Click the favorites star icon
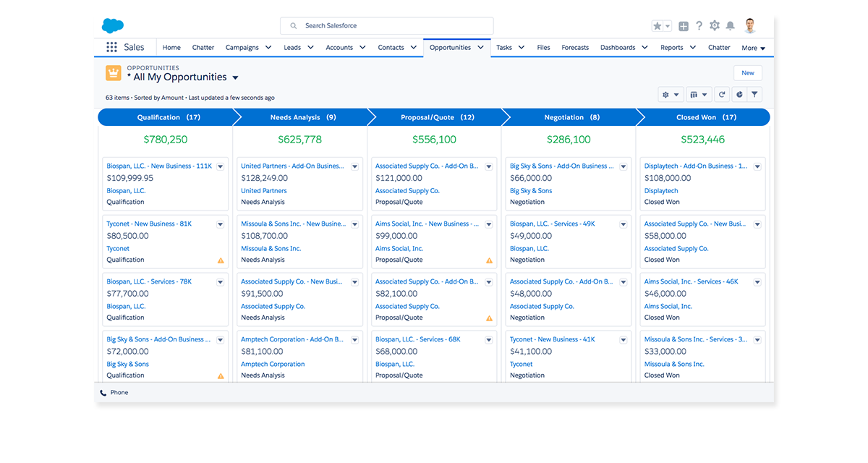Screen dimensions: 868x463 (x=658, y=26)
